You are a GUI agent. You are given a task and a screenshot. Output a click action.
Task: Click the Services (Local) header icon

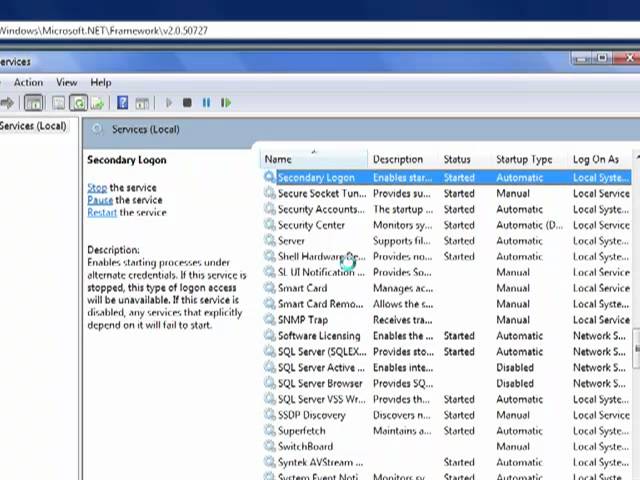[x=97, y=129]
